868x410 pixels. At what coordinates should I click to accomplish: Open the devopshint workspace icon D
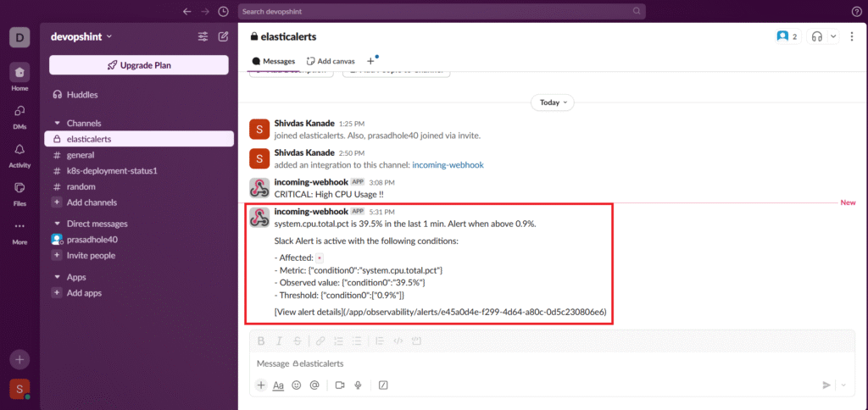pos(19,37)
